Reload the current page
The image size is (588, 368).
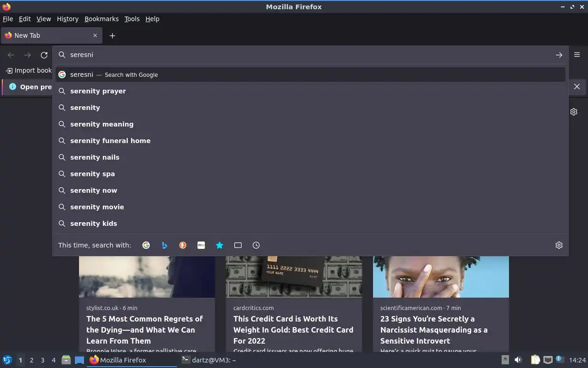44,55
